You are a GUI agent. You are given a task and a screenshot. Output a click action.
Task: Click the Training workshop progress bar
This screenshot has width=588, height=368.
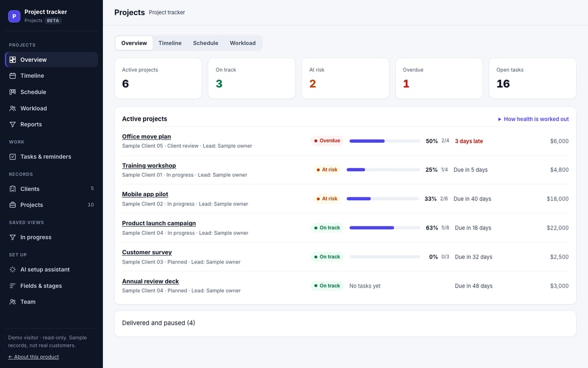(x=383, y=170)
